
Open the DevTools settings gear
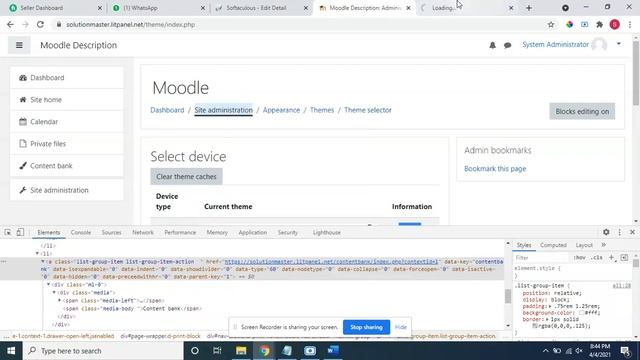pos(606,232)
